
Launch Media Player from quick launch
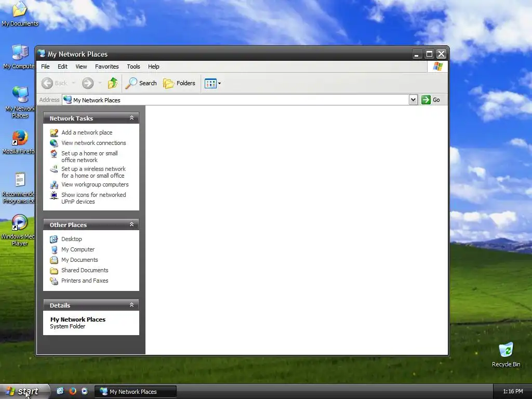pyautogui.click(x=85, y=391)
